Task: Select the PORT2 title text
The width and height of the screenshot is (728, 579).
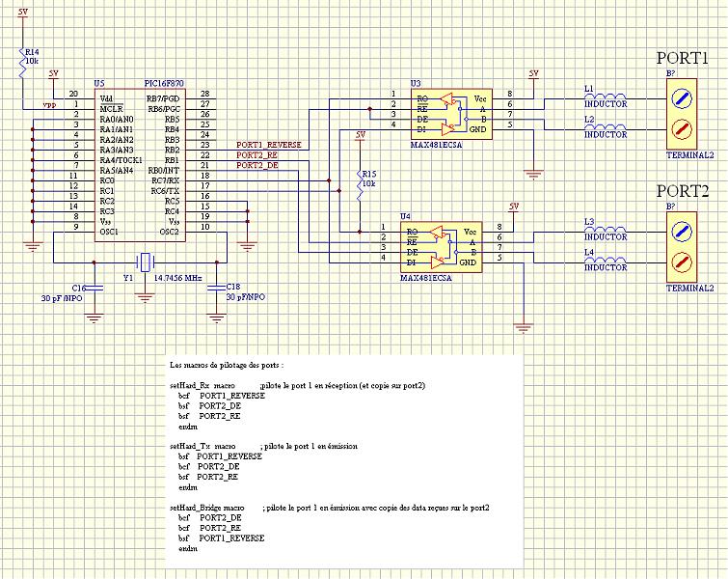Action: pos(682,191)
